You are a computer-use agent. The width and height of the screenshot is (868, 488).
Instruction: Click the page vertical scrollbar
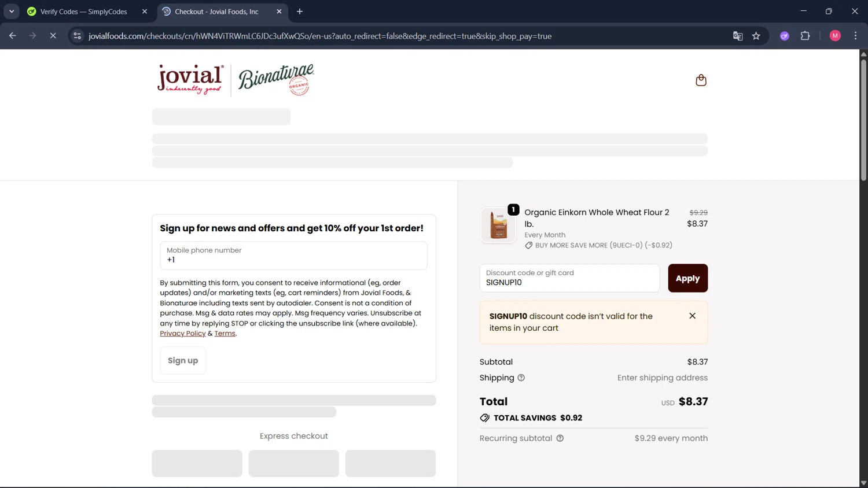[863, 120]
